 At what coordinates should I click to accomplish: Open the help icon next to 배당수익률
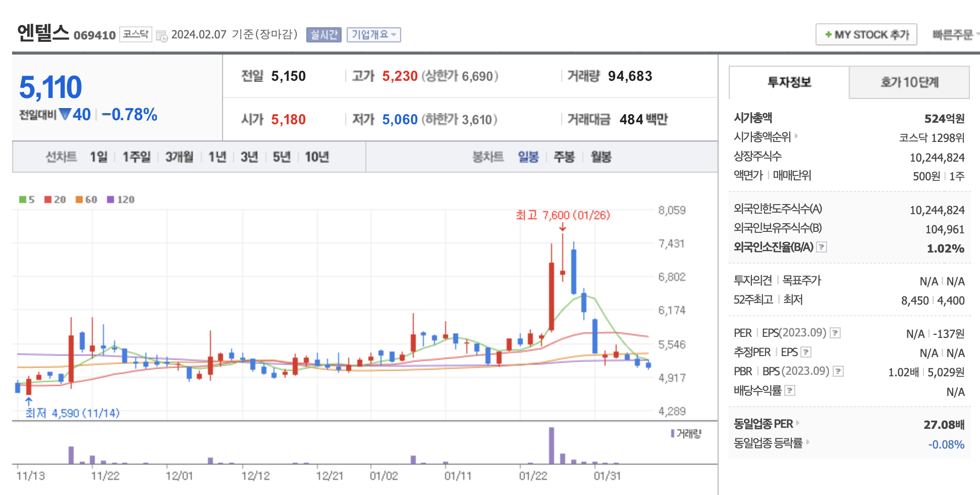coord(790,390)
